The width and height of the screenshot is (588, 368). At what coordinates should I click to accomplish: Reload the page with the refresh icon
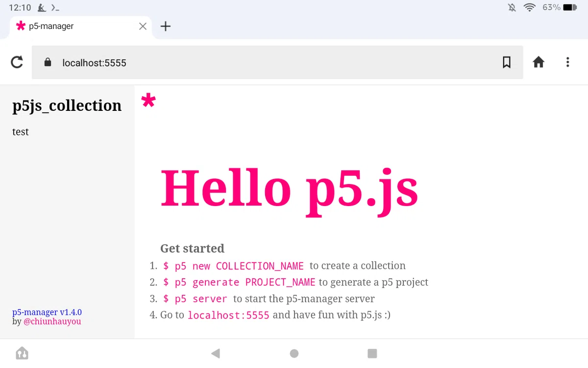click(17, 62)
